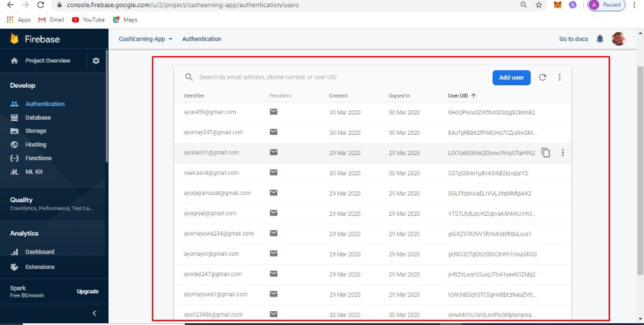Sort the users by User UID column
The width and height of the screenshot is (644, 325).
462,95
